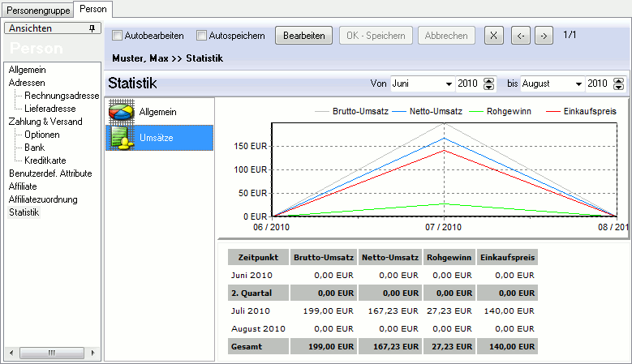The image size is (632, 364).
Task: Click the Bearbeiten button
Action: click(x=304, y=36)
